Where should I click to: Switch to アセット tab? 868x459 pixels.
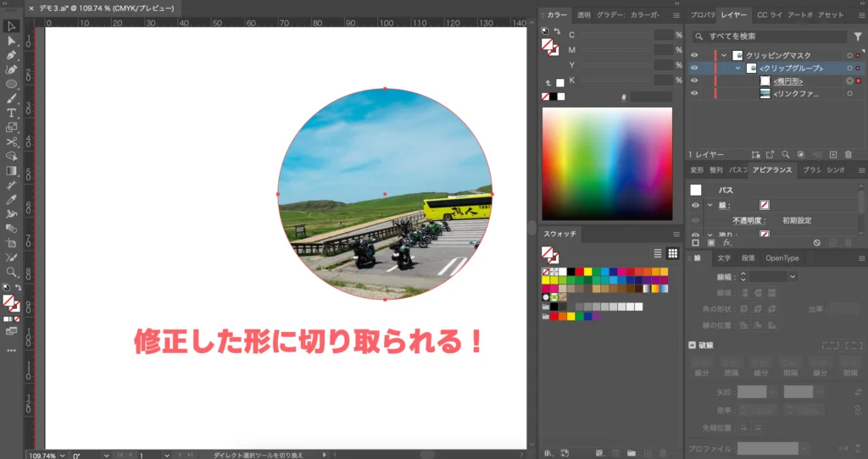coord(831,15)
